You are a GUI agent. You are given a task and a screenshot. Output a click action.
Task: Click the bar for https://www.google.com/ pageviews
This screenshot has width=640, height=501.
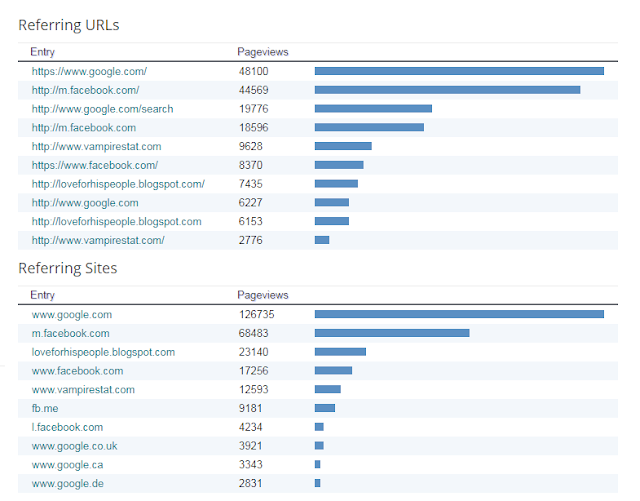pyautogui.click(x=459, y=71)
